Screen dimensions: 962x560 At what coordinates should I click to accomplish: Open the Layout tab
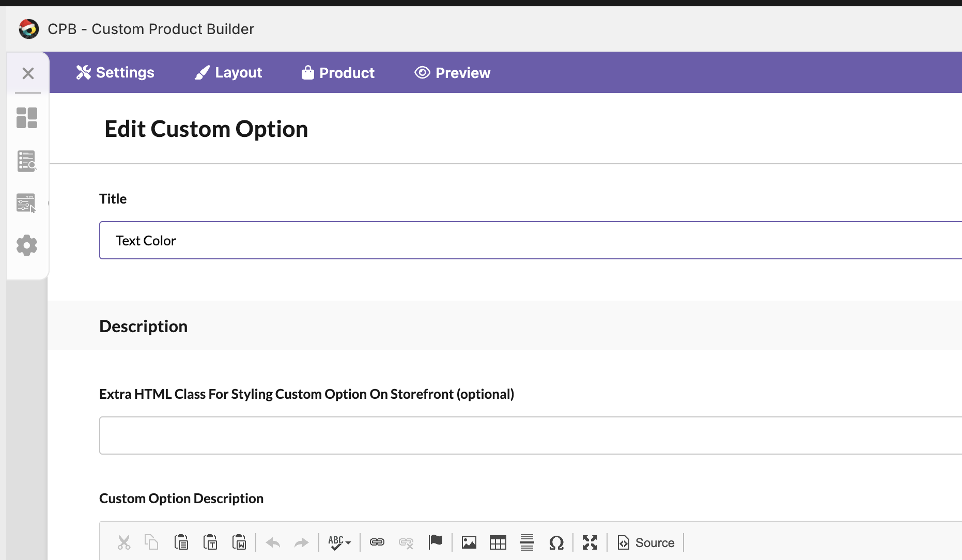[228, 73]
